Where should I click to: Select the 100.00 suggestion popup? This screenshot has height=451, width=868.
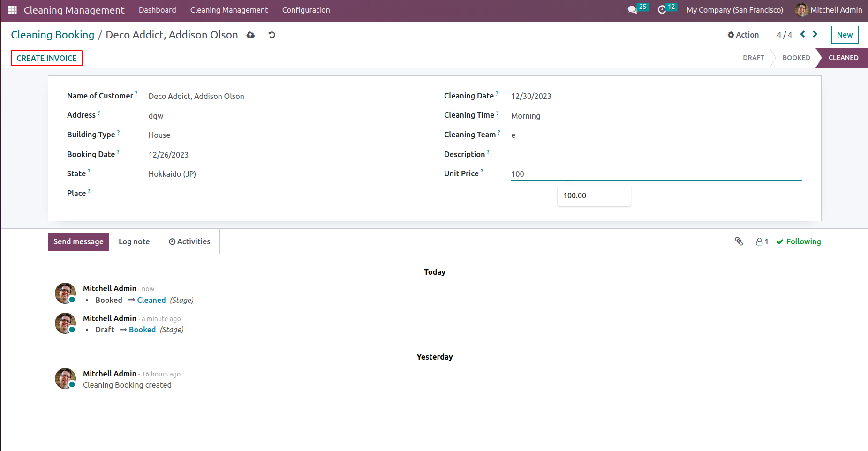tap(594, 195)
